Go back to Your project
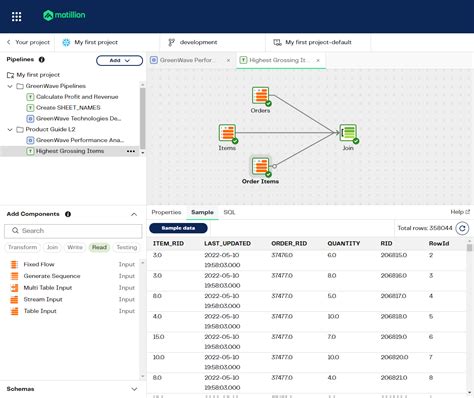Image resolution: width=474 pixels, height=398 pixels. 28,42
